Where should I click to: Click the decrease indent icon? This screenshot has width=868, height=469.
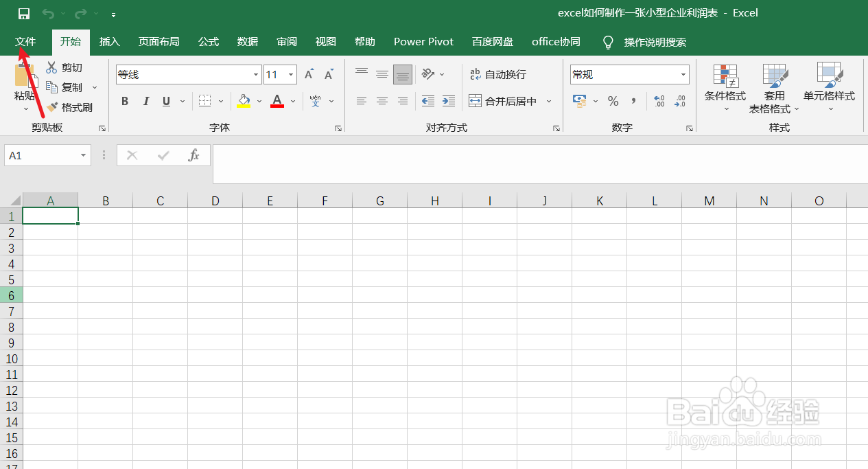[x=428, y=101]
